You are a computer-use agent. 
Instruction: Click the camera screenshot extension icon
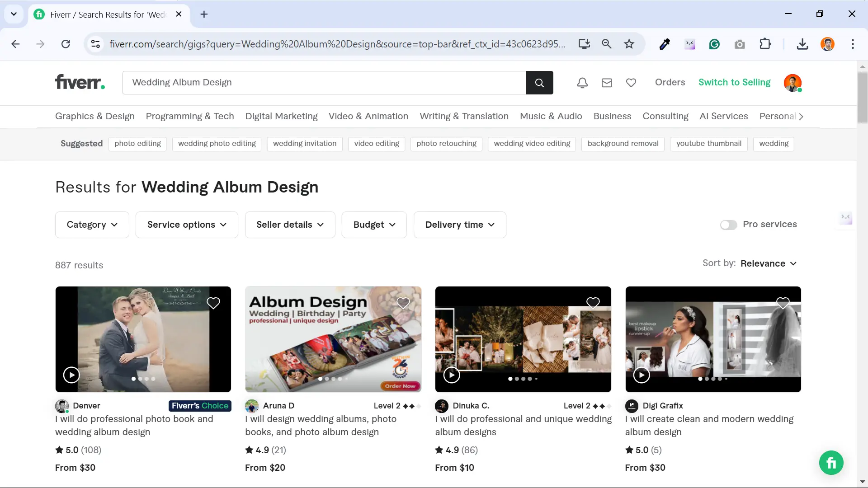click(740, 44)
